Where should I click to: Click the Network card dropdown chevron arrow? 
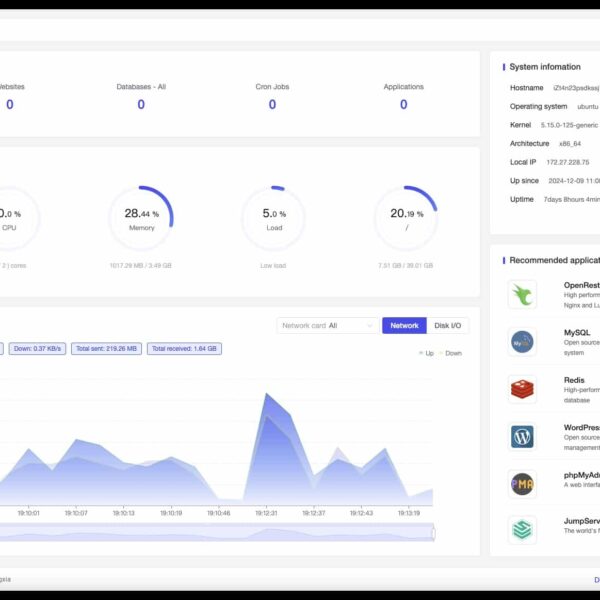pyautogui.click(x=369, y=325)
